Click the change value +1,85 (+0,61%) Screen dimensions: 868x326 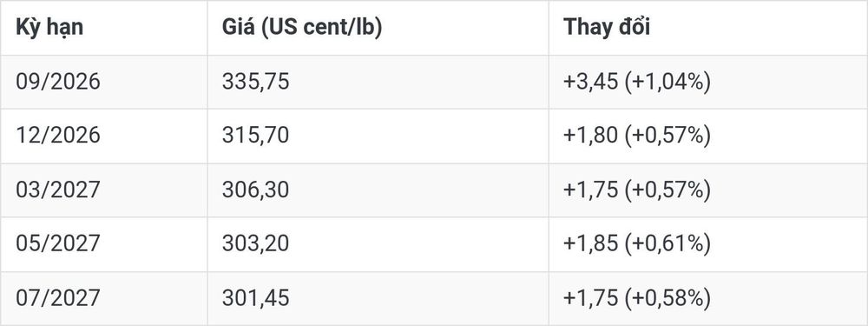tap(636, 244)
